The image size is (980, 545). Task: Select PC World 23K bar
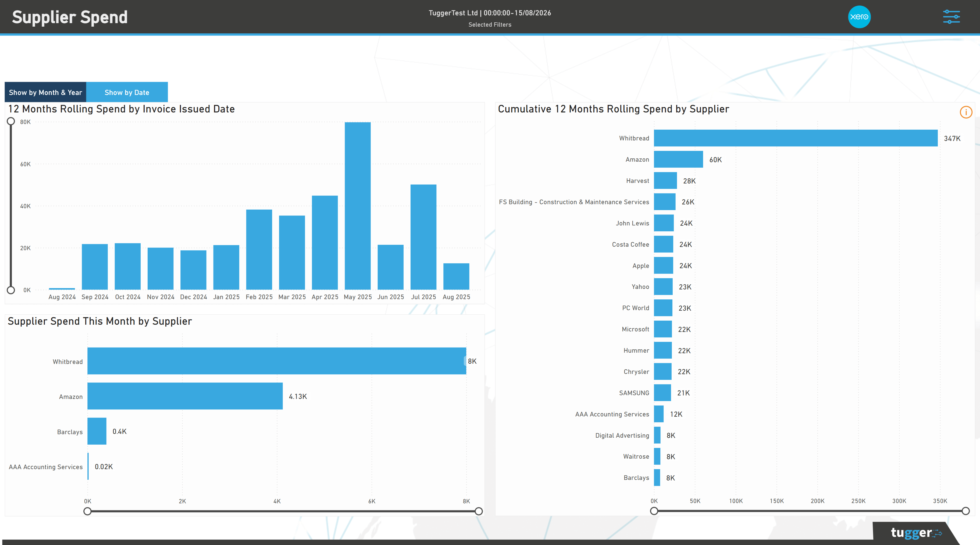click(663, 308)
